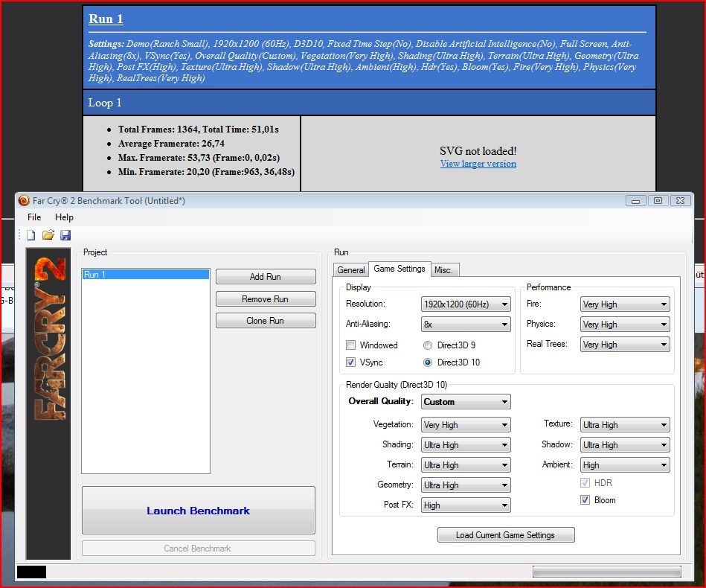The width and height of the screenshot is (706, 588).
Task: Close the Benchmark Tool window
Action: 681,200
